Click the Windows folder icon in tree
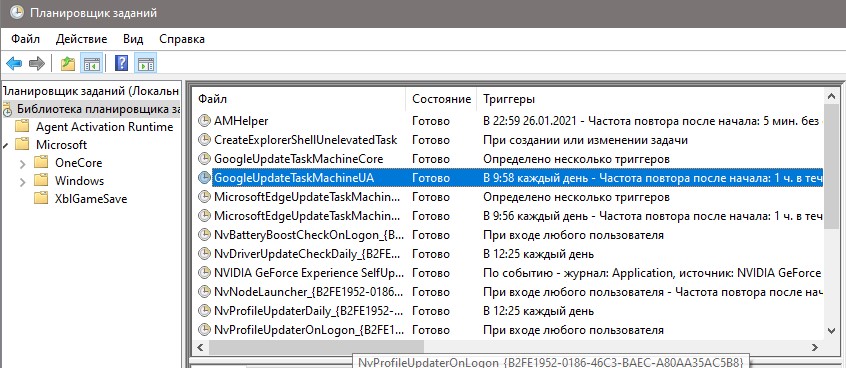The height and width of the screenshot is (368, 846). pos(41,181)
